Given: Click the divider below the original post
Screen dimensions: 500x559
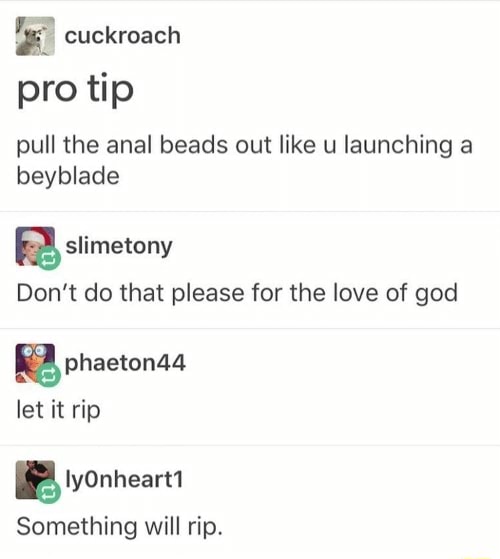Looking at the screenshot, I should pyautogui.click(x=250, y=211).
